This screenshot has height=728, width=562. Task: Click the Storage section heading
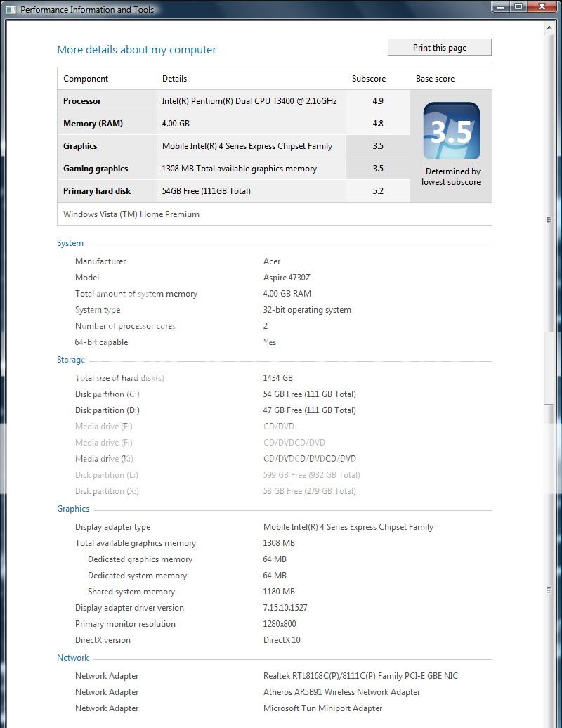click(x=71, y=360)
